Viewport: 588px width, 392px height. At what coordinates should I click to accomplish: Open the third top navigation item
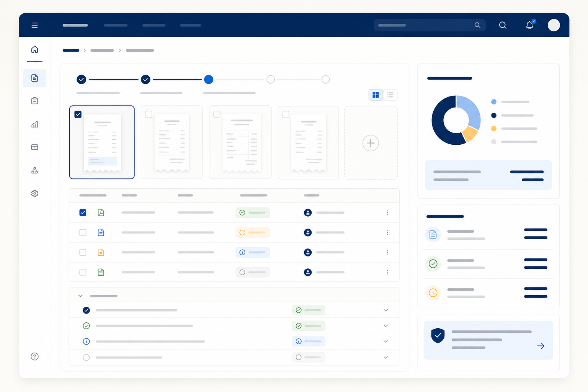coord(154,25)
